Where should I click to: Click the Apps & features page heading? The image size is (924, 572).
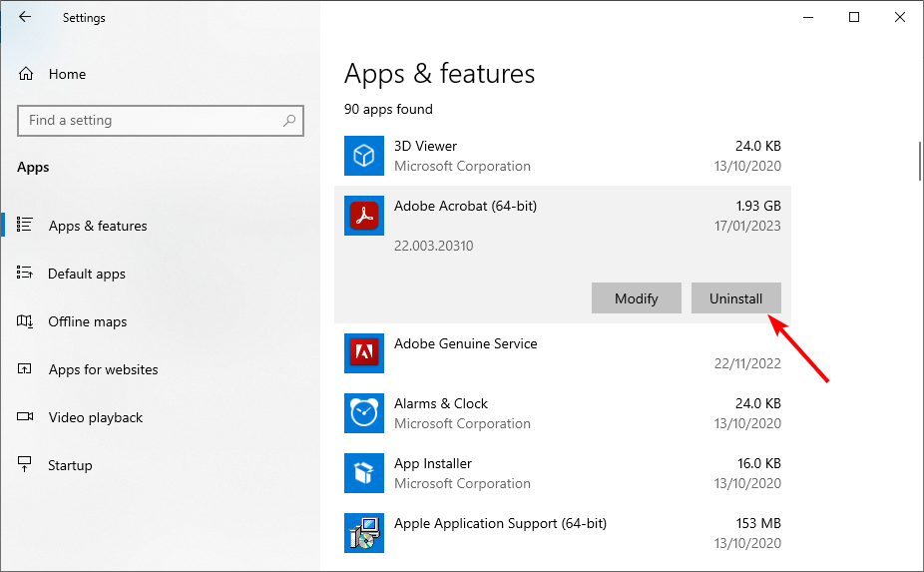click(440, 74)
